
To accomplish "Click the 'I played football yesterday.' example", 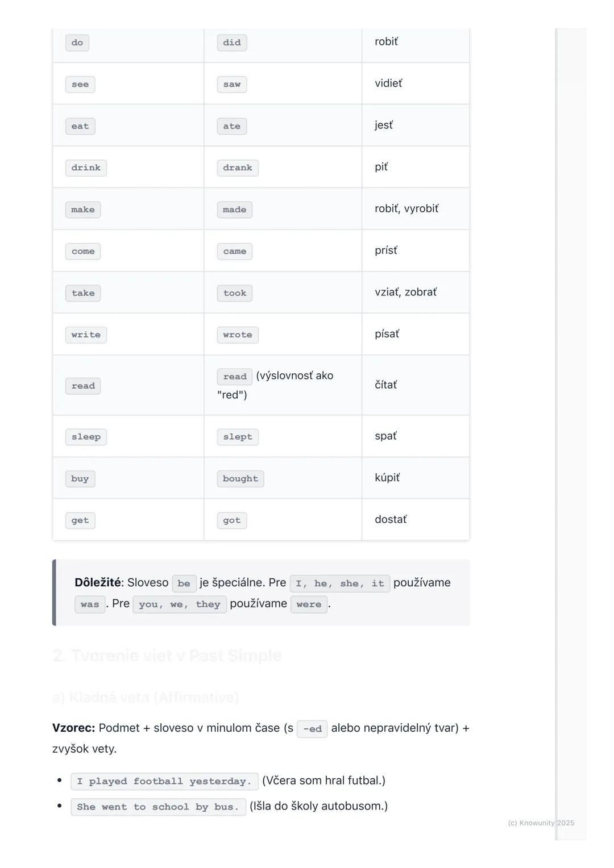I will coord(164,782).
